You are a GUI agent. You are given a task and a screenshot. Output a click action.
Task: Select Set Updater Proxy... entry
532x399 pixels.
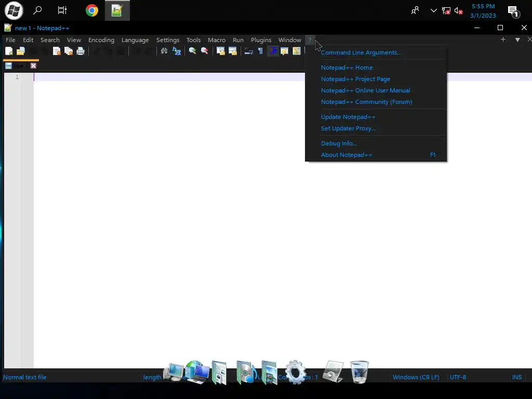[376, 128]
